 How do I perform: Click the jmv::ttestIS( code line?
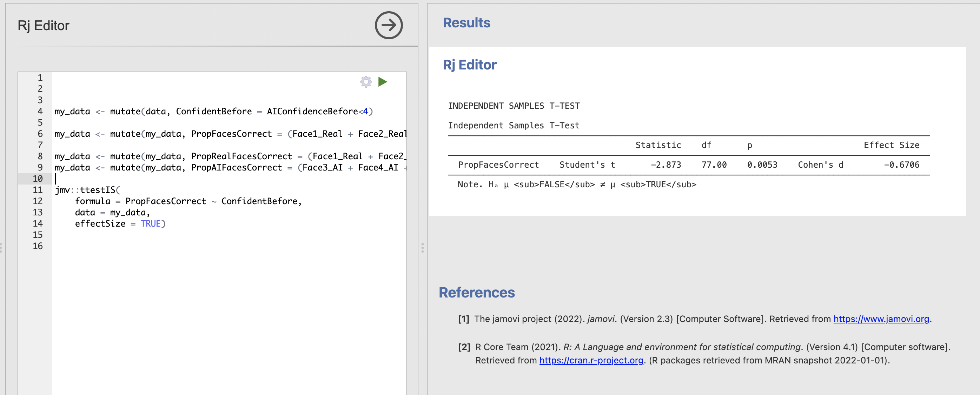tap(87, 190)
